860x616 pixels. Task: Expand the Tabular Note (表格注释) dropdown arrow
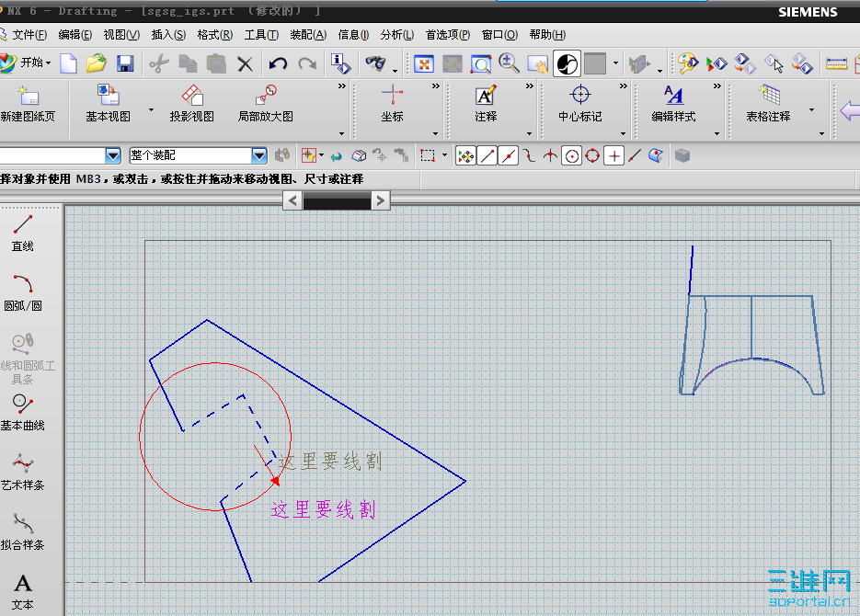click(812, 110)
